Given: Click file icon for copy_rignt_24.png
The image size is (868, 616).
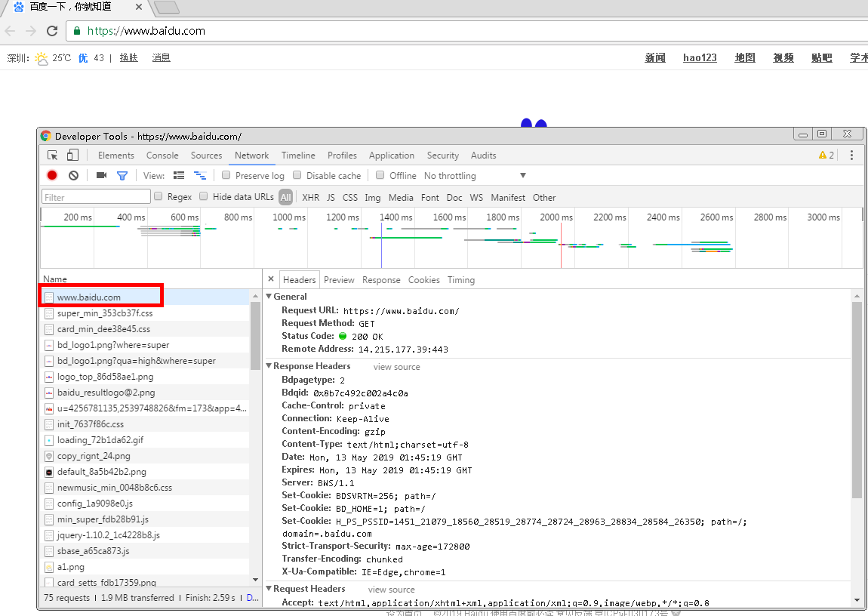Looking at the screenshot, I should pos(49,456).
